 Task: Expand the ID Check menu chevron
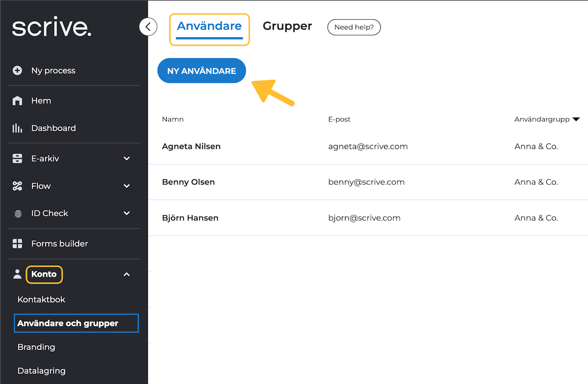[127, 213]
